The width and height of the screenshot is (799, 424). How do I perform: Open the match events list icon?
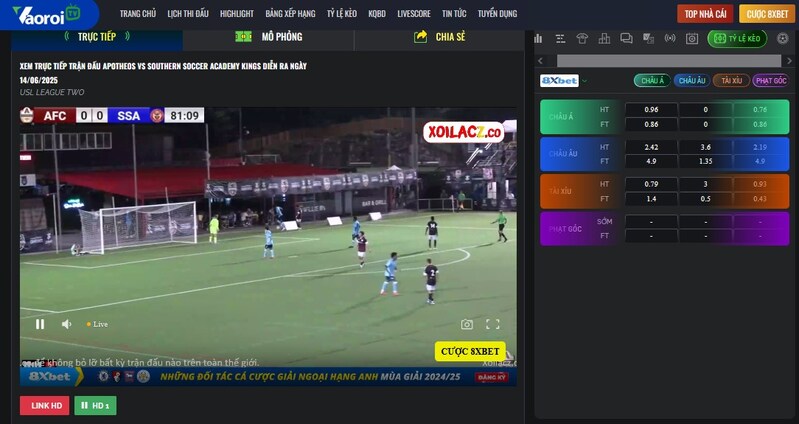(561, 39)
